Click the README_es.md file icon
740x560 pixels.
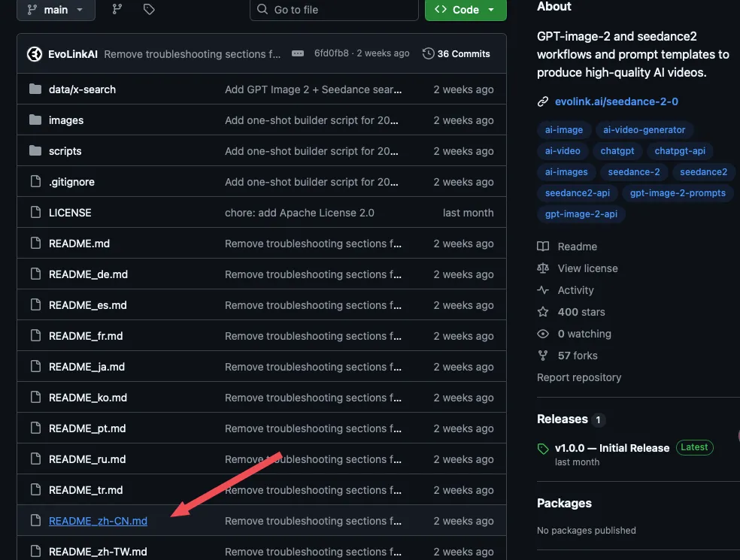[x=35, y=304]
